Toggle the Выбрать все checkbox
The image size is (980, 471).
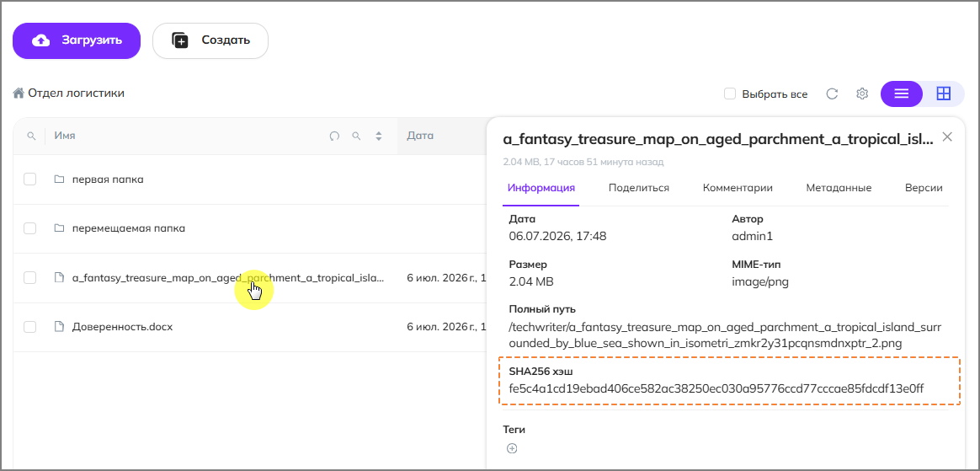click(x=729, y=94)
